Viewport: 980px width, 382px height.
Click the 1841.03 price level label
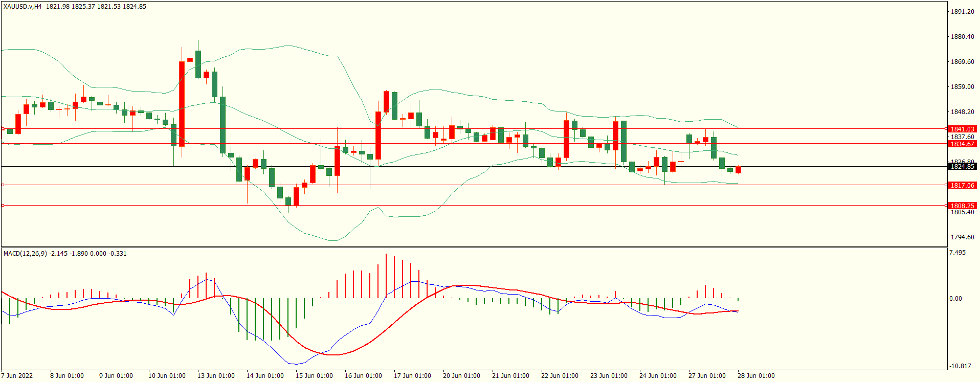[962, 129]
